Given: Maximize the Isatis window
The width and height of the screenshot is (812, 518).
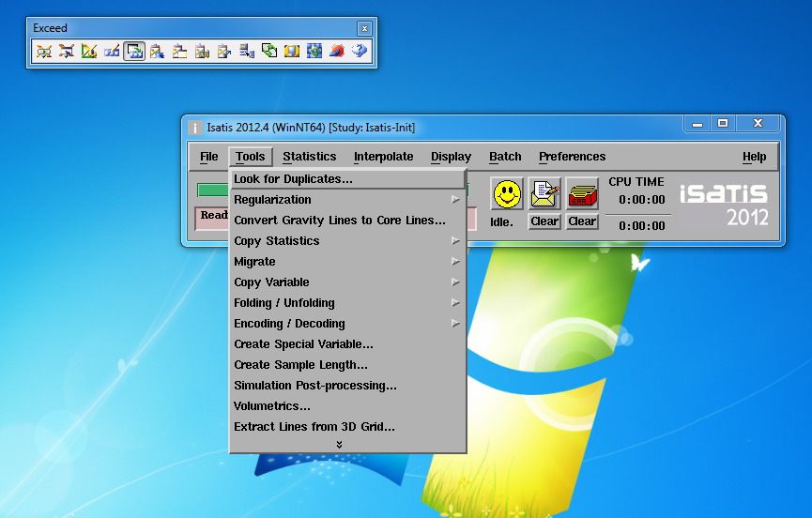Looking at the screenshot, I should [723, 123].
